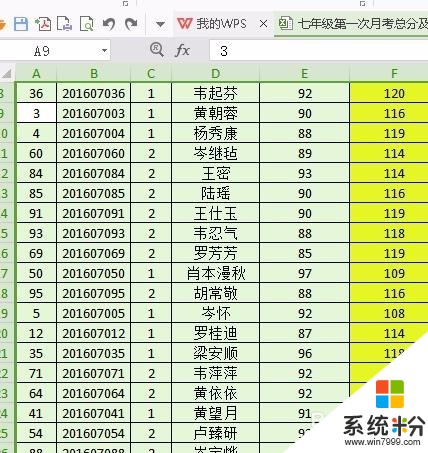Click score 96 in 梁安顺 row
428x453 pixels.
304,353
